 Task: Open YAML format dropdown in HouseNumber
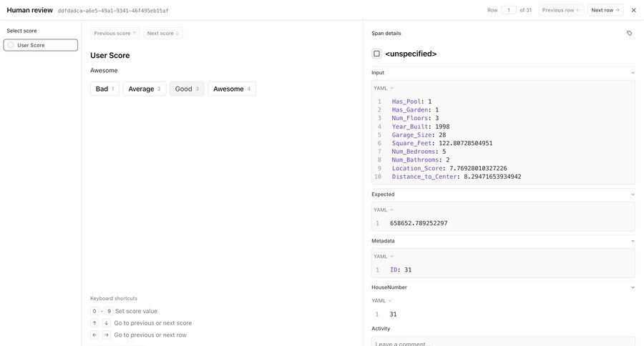(381, 301)
